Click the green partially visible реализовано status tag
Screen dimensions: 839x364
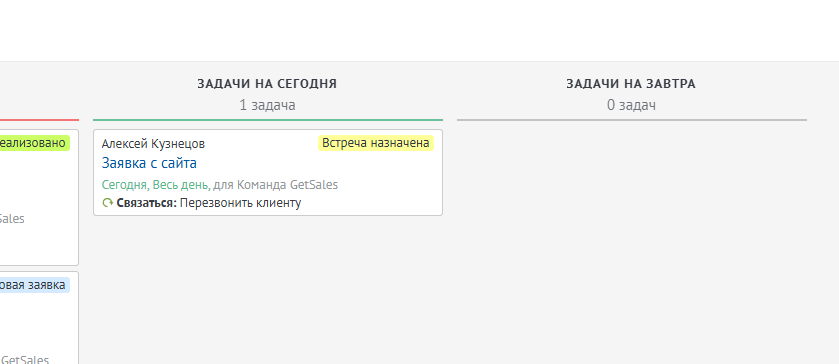(34, 143)
